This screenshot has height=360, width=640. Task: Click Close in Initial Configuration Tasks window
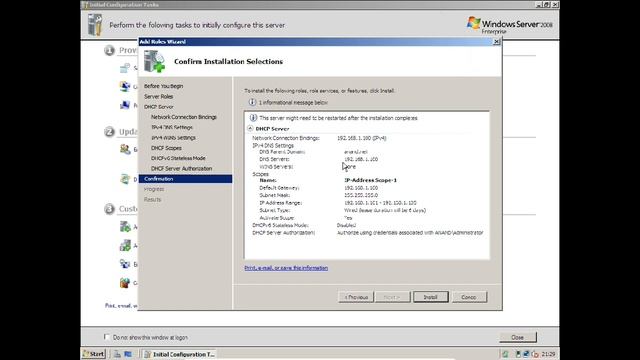pos(518,337)
